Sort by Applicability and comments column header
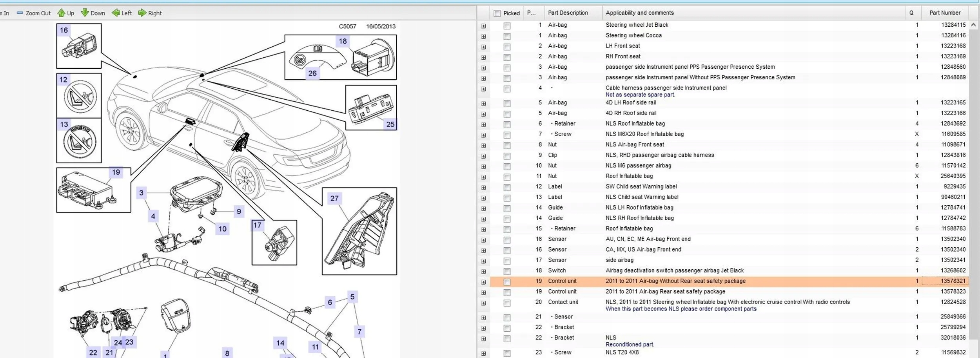 coord(754,13)
